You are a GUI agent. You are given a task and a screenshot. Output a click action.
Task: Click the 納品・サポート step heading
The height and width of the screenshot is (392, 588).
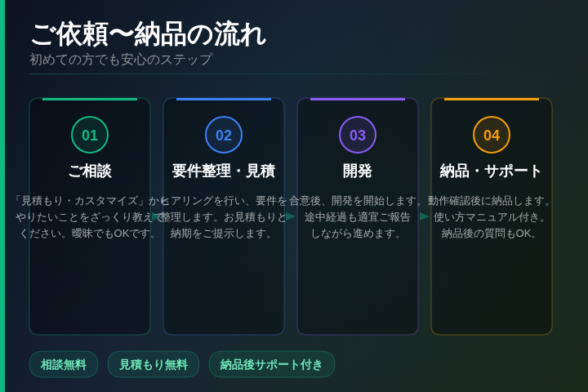[x=492, y=171]
